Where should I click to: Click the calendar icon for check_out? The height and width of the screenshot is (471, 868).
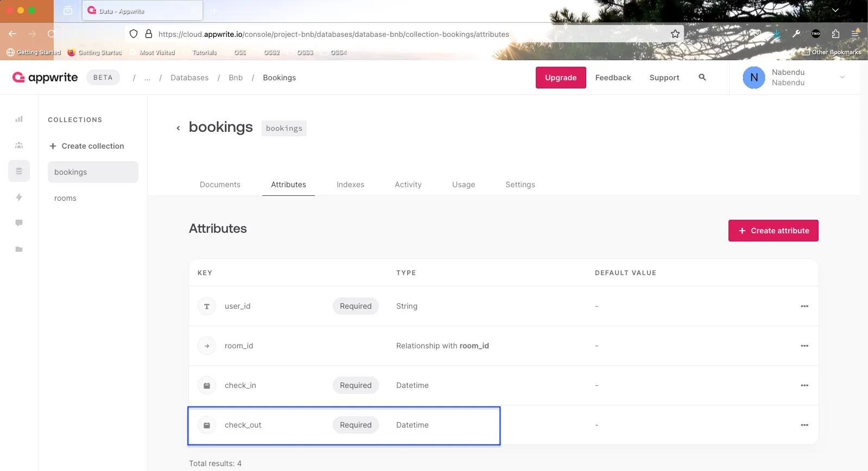coord(207,425)
